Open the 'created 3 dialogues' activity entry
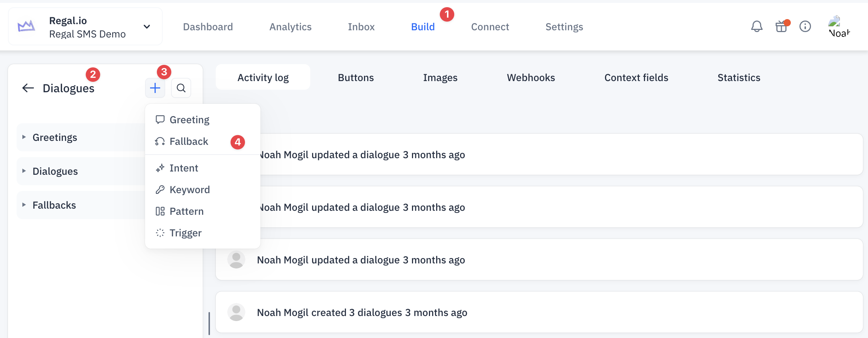This screenshot has height=338, width=868. [x=539, y=312]
